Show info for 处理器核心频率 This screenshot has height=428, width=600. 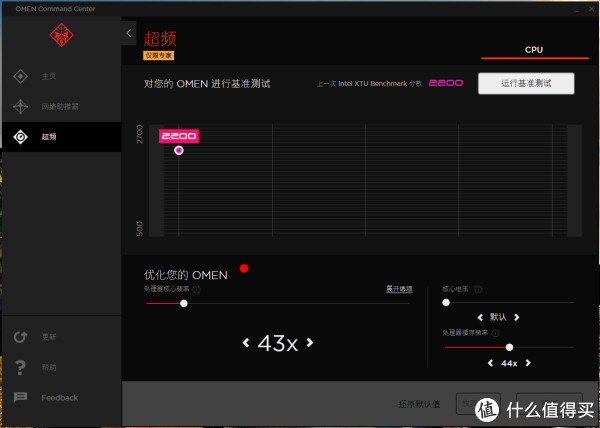point(196,289)
